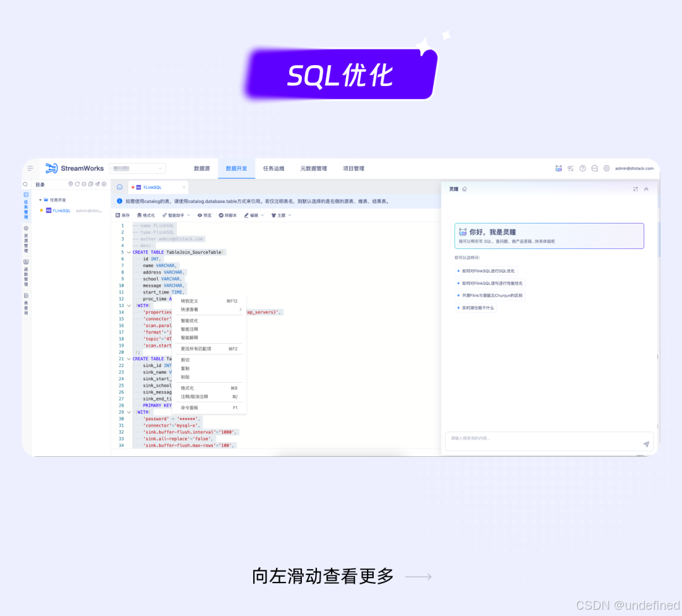Click the 转脚本 button in editor toolbar
The height and width of the screenshot is (616, 682).
coord(228,215)
